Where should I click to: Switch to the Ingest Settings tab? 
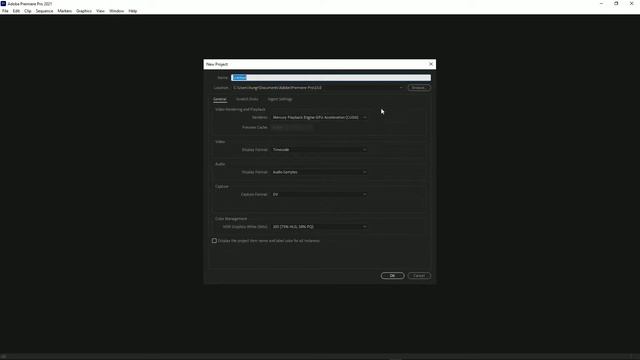(x=280, y=99)
